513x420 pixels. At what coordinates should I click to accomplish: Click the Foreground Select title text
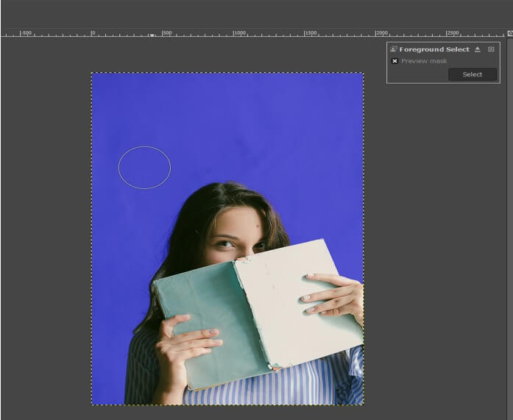(434, 49)
